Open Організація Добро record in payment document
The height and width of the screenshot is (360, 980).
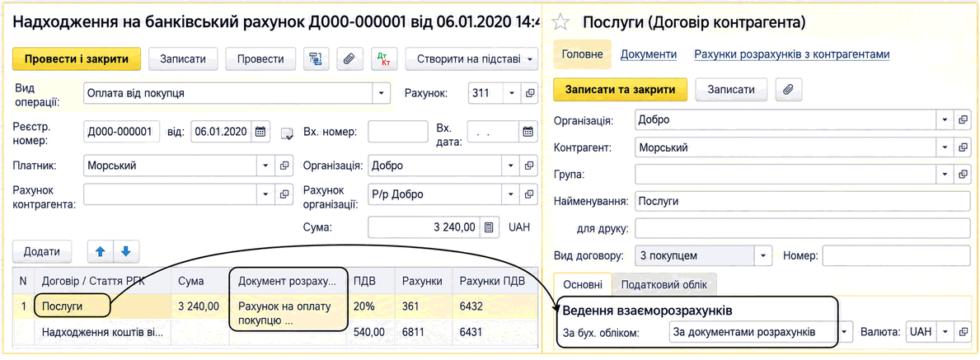[529, 166]
